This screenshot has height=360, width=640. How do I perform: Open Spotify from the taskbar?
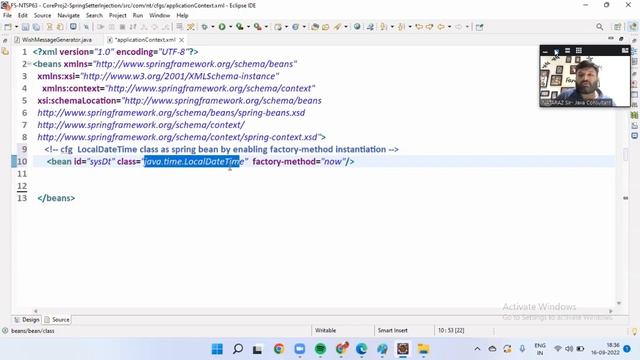(x=320, y=349)
